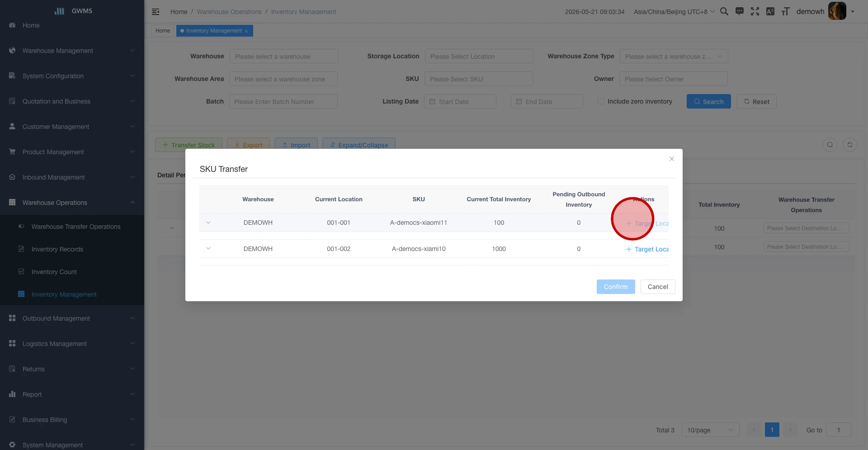This screenshot has height=450, width=868.
Task: Click the round refresh icon above table
Action: point(850,145)
